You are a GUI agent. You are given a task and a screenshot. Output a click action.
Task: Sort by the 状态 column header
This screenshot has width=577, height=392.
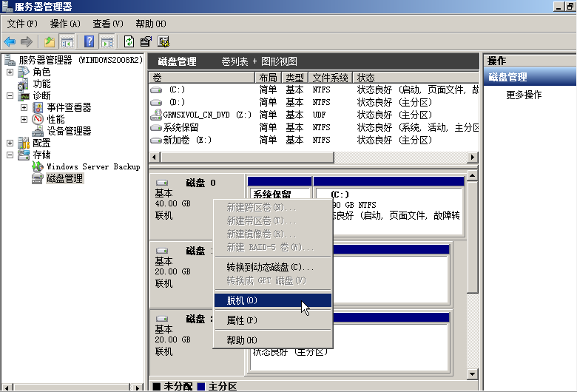416,78
